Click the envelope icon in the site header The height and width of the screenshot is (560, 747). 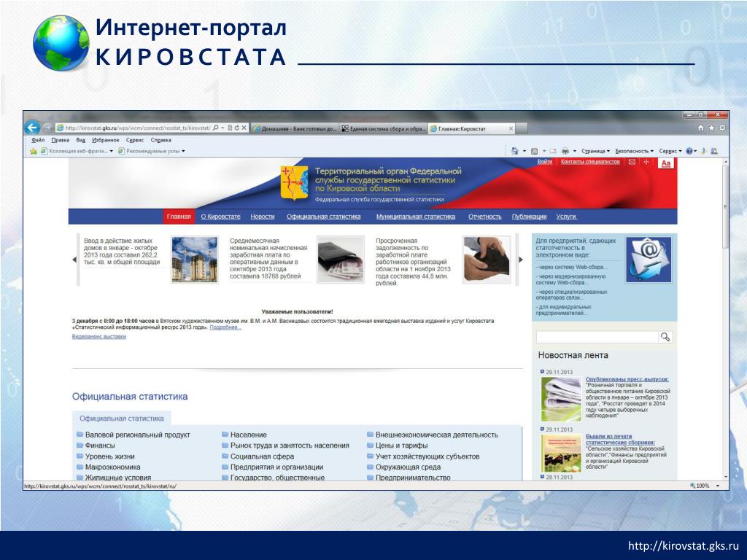click(632, 162)
